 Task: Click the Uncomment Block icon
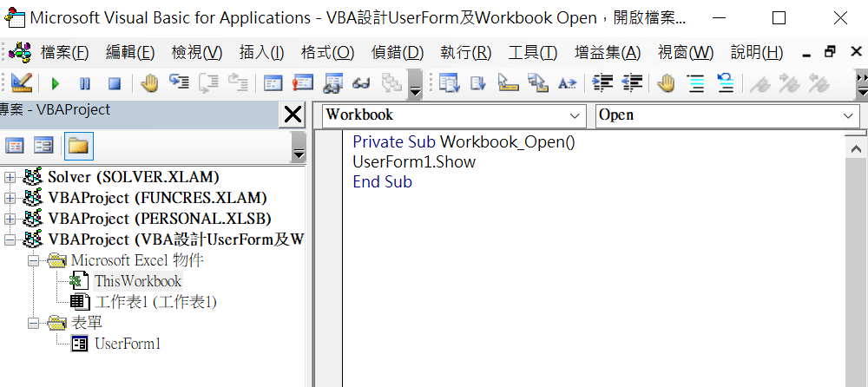point(726,83)
